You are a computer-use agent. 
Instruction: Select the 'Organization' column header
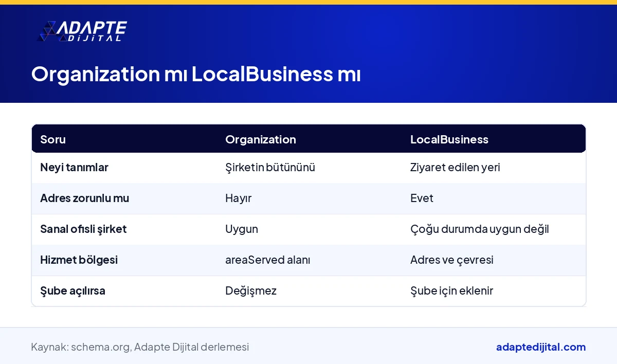261,139
